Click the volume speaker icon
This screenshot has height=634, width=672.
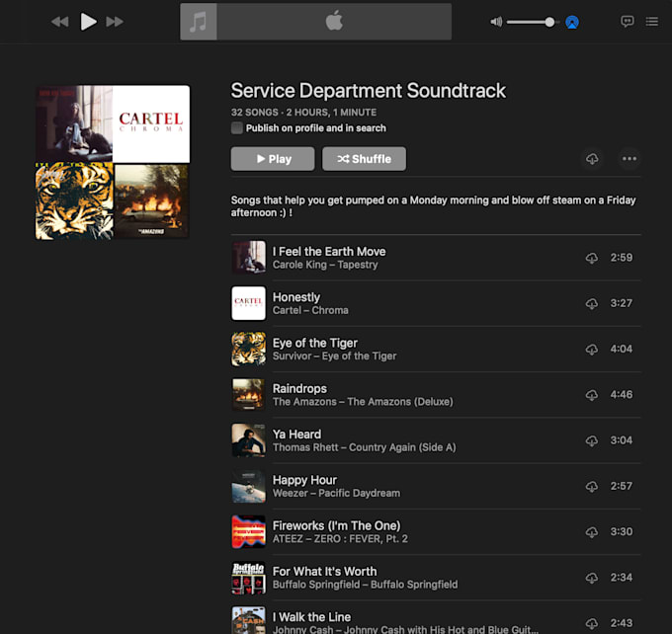pos(496,22)
